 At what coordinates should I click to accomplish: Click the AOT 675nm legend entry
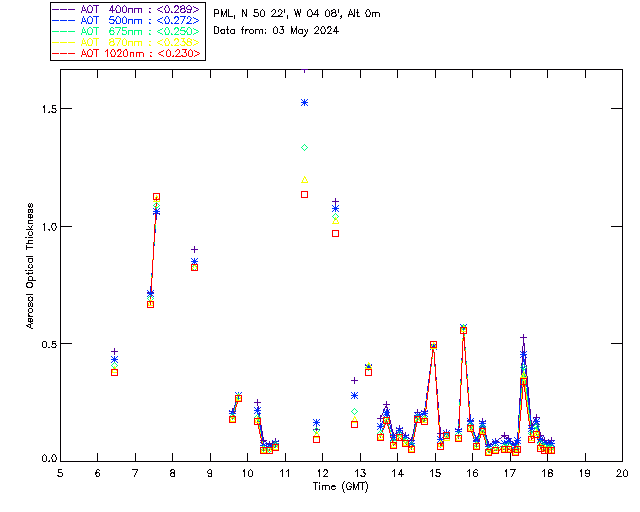click(127, 31)
